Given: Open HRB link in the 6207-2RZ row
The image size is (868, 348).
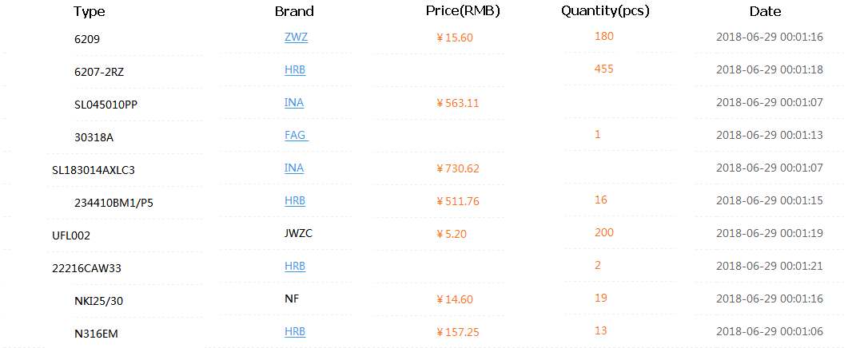Looking at the screenshot, I should point(295,69).
